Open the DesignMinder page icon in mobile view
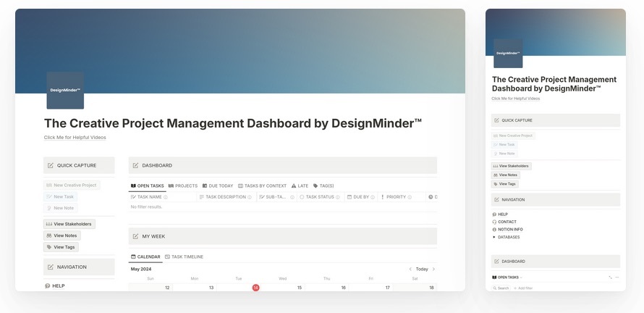The image size is (644, 313). point(508,54)
